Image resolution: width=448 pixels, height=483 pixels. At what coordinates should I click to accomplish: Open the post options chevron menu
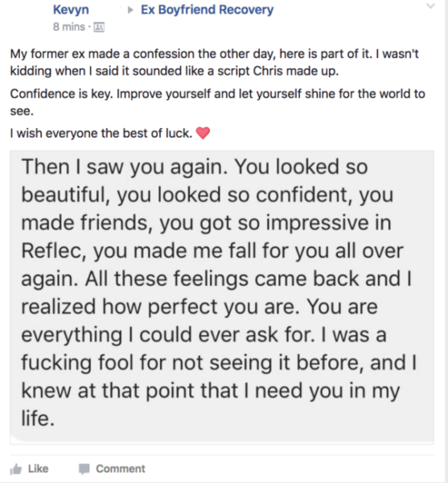pyautogui.click(x=431, y=6)
